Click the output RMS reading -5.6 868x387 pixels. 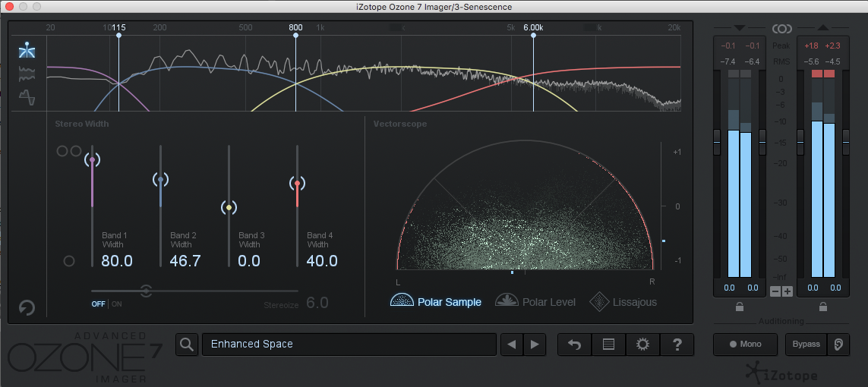pyautogui.click(x=813, y=62)
